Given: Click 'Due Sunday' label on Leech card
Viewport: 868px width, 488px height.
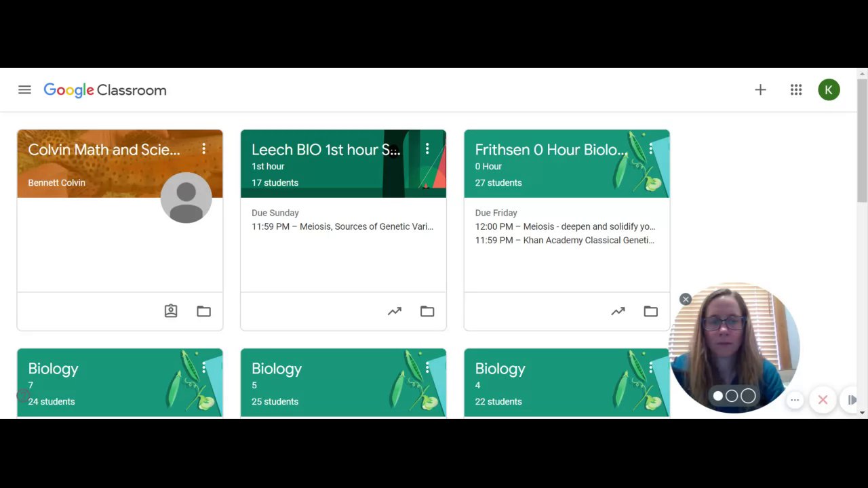Looking at the screenshot, I should 275,213.
